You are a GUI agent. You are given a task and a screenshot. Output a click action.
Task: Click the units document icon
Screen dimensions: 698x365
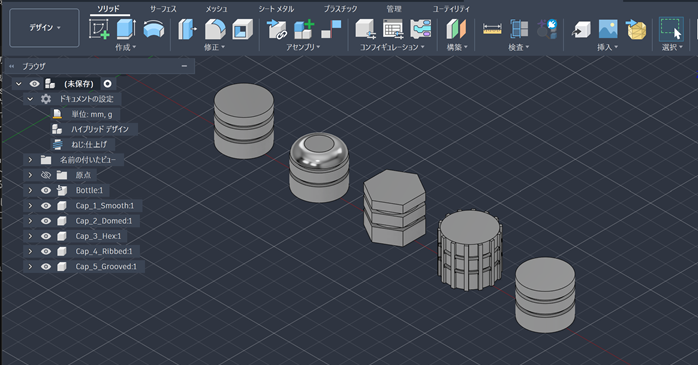click(57, 114)
